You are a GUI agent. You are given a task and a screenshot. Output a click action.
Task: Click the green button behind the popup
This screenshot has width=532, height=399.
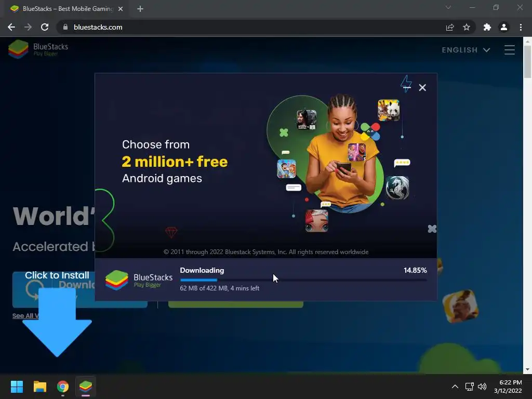[235, 304]
